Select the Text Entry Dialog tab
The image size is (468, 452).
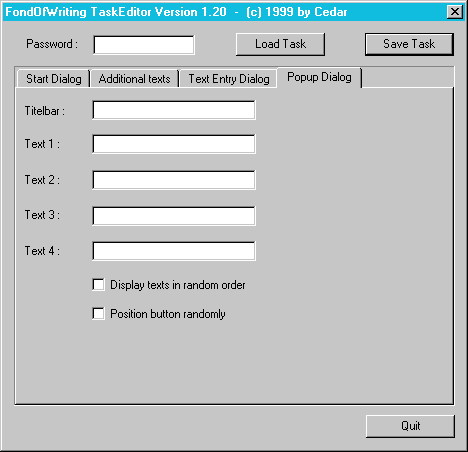[229, 79]
